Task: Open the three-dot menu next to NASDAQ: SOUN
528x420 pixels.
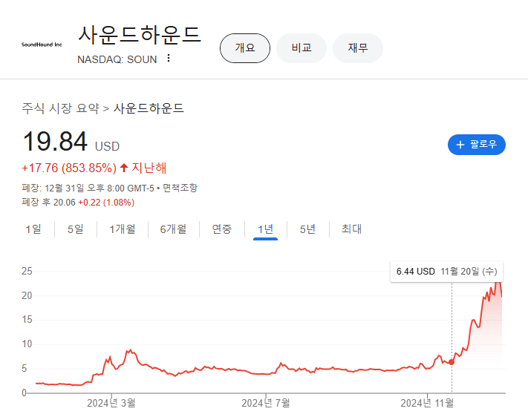Action: point(169,58)
